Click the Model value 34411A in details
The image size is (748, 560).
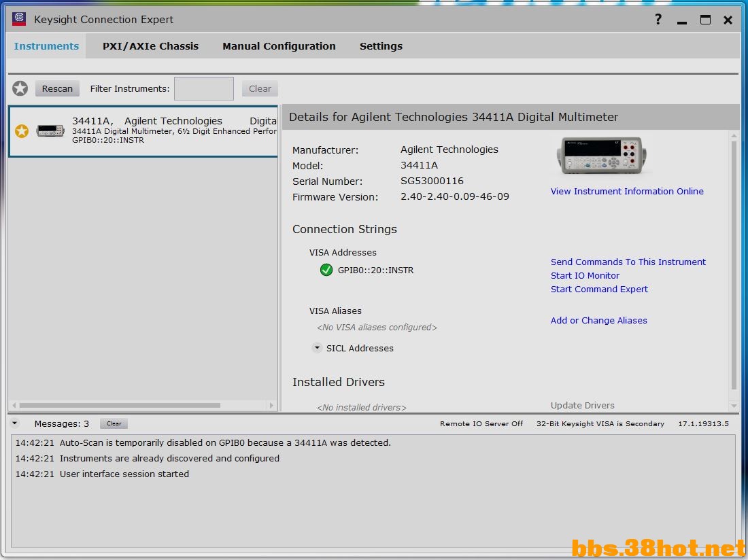419,165
